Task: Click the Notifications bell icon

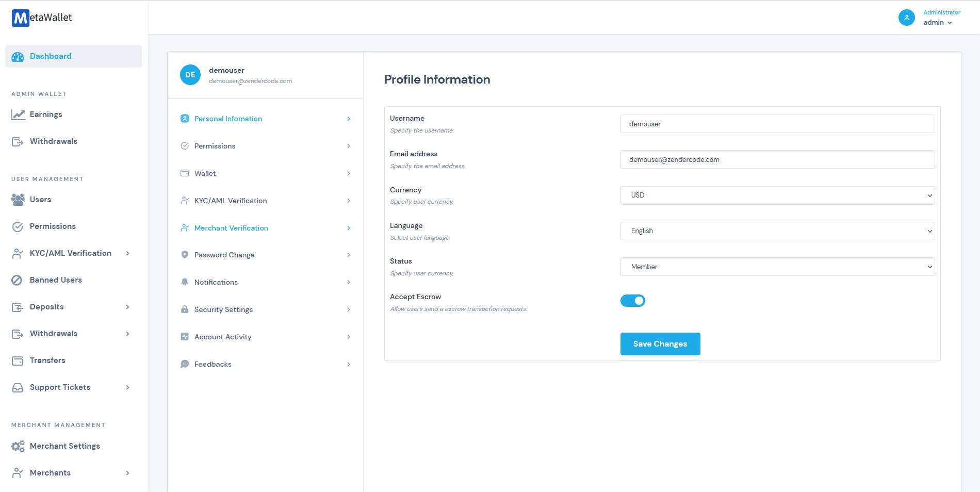Action: (185, 282)
